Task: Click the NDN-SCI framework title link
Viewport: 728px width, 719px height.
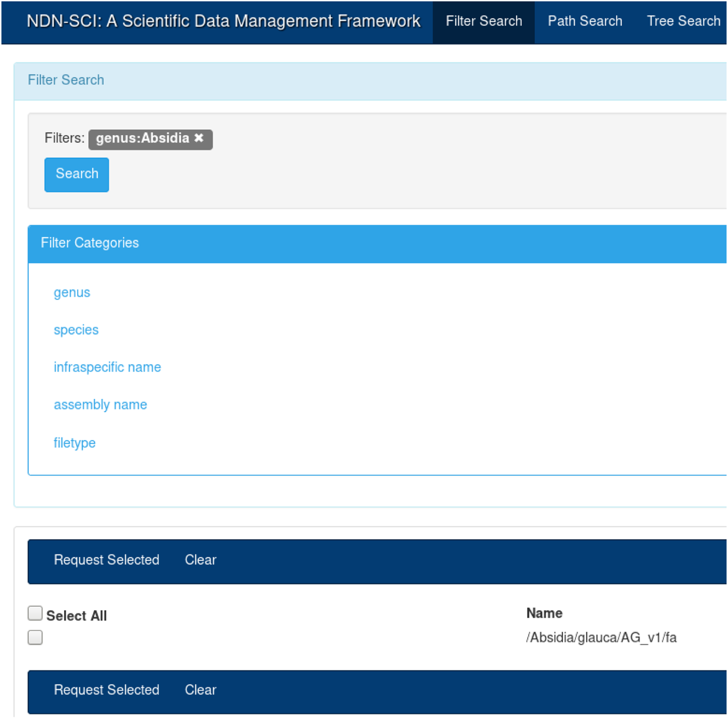Action: [223, 21]
